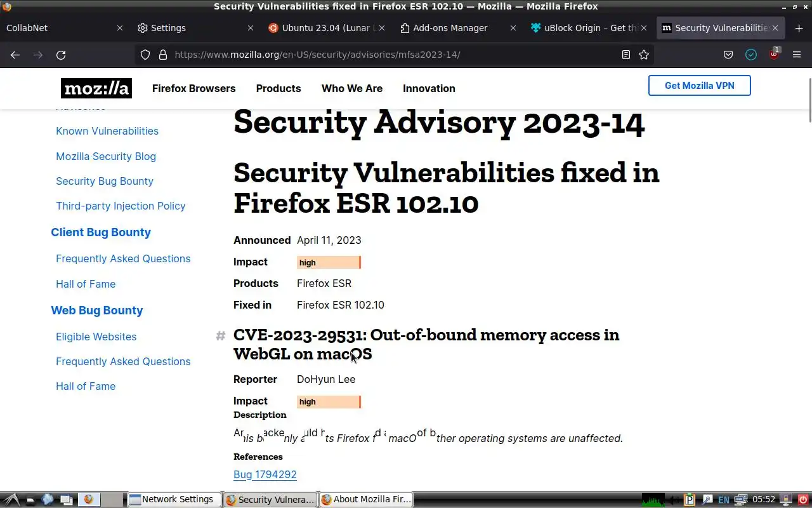
Task: Close the uBlock Origin tab
Action: pos(644,28)
